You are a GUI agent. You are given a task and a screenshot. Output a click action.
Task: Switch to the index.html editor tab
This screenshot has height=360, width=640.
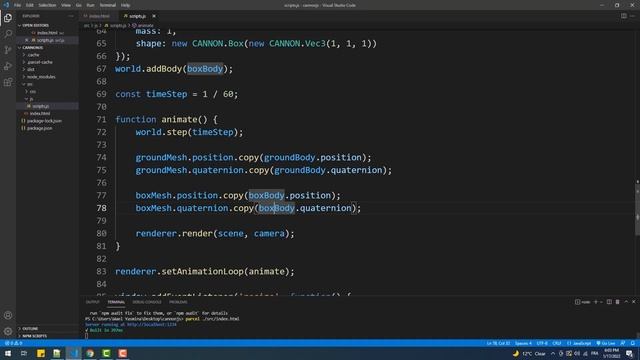99,16
